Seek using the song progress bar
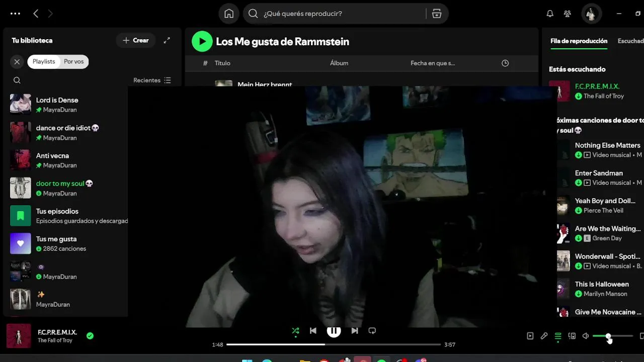Image resolution: width=644 pixels, height=362 pixels. 334,344
